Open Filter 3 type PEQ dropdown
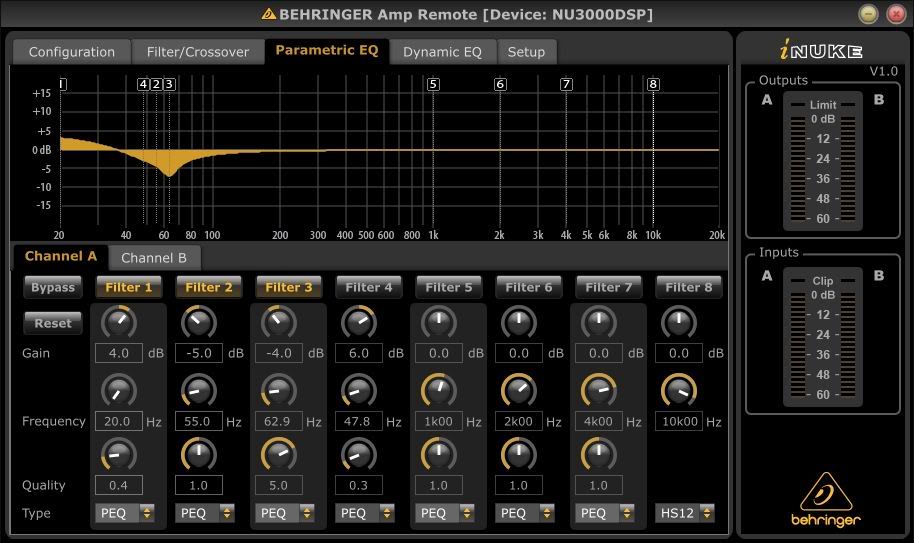Image resolution: width=914 pixels, height=543 pixels. pos(284,513)
